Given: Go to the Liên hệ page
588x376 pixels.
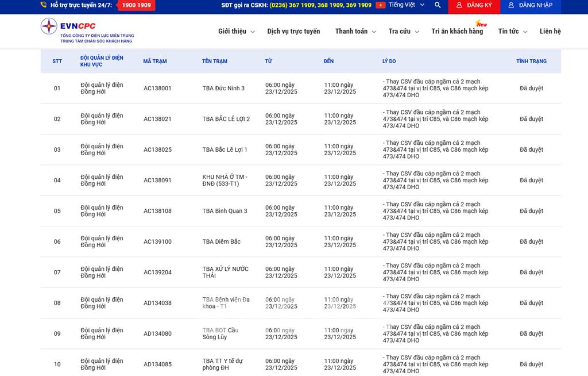Looking at the screenshot, I should [550, 32].
